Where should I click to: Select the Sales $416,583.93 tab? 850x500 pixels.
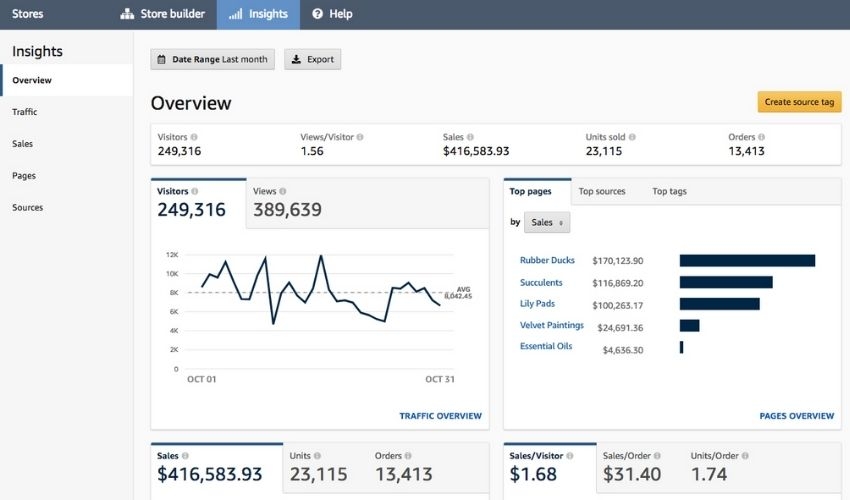[x=217, y=469]
